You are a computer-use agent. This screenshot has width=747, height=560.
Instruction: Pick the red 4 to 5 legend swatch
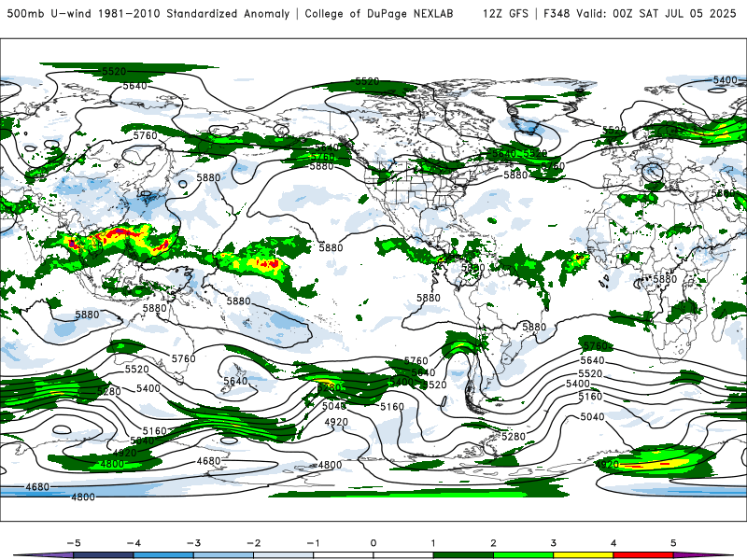coord(643,555)
